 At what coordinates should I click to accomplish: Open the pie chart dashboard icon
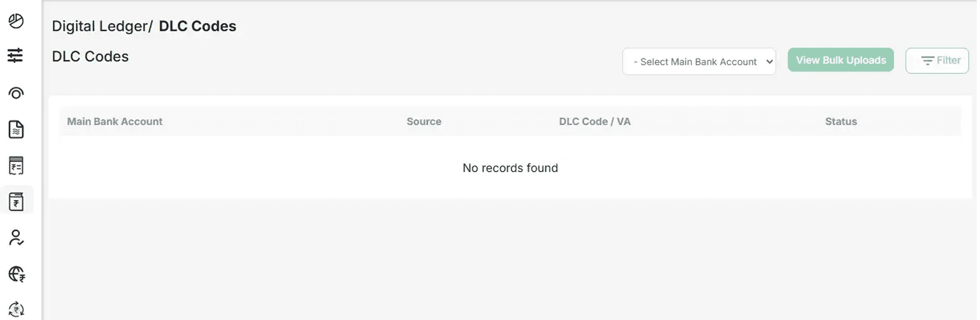click(x=16, y=22)
